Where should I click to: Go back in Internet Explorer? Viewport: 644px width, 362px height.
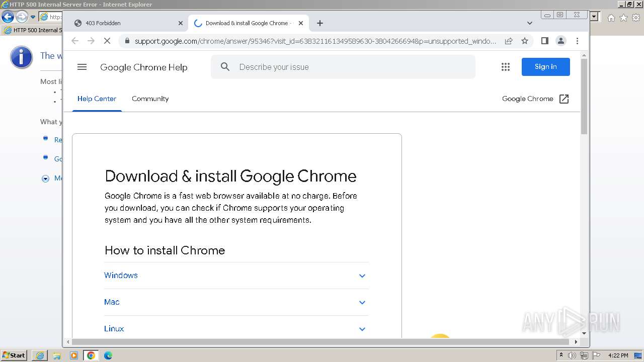click(8, 17)
